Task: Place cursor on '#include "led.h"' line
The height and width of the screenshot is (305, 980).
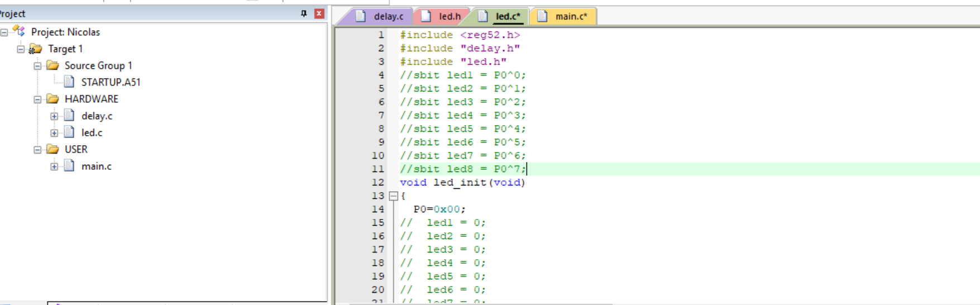Action: point(453,62)
